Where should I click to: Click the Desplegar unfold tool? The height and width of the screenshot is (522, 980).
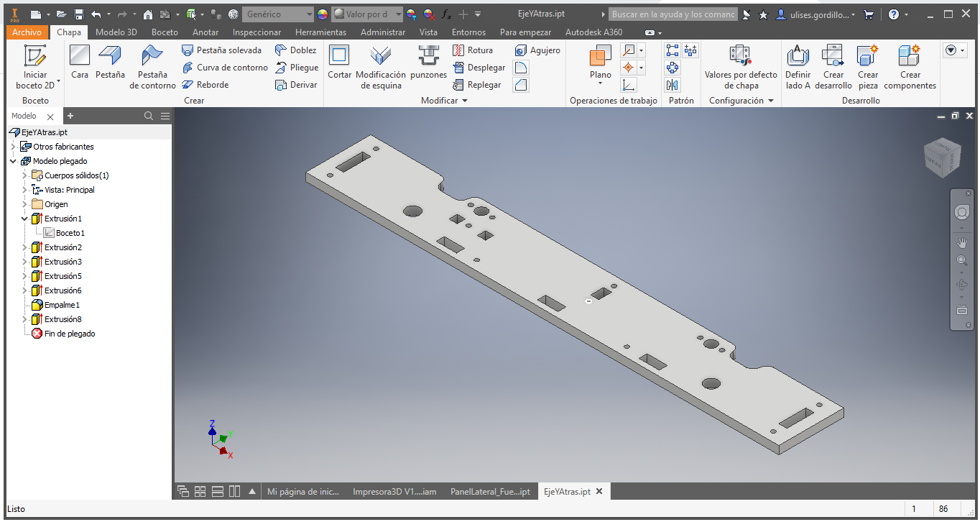point(479,68)
